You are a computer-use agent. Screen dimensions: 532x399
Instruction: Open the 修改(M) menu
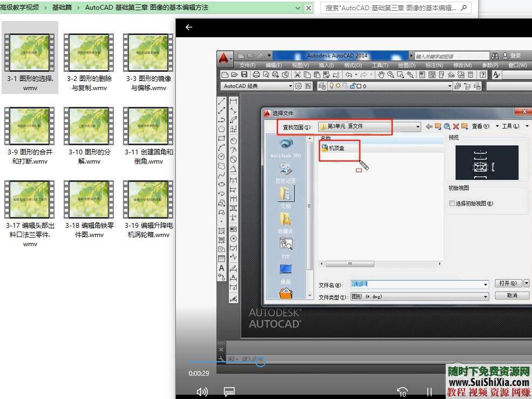pos(463,65)
